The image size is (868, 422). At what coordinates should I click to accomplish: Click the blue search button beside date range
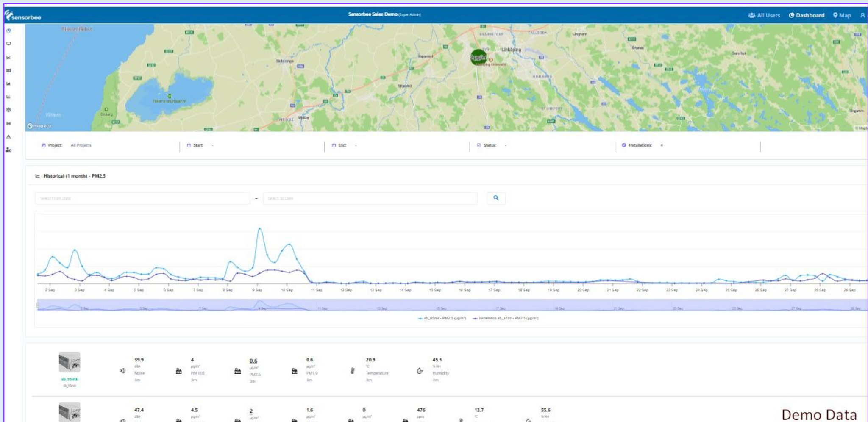point(496,198)
